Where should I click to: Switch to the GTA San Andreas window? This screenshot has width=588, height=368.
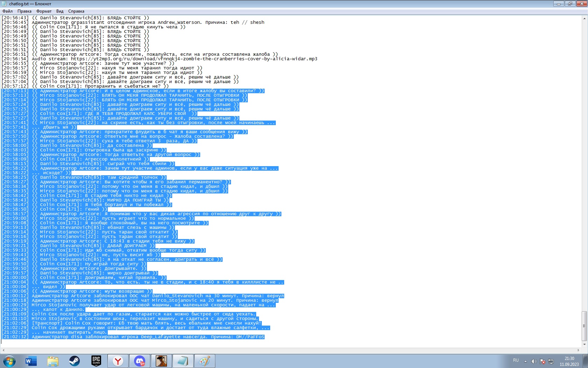(161, 361)
